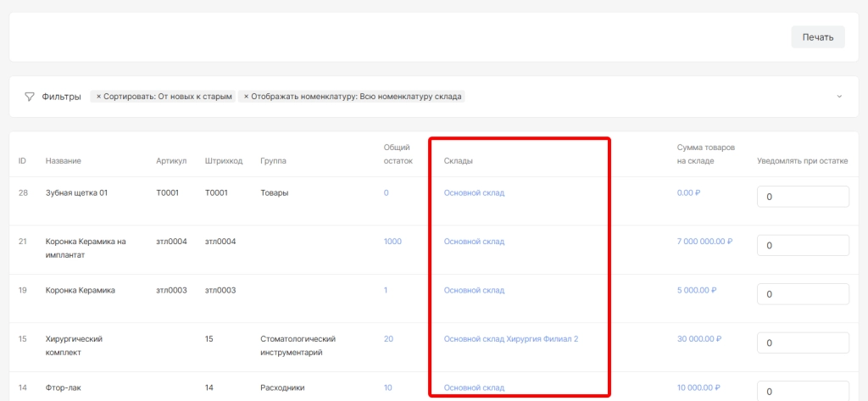This screenshot has width=868, height=401.
Task: Expand the filters panel chevron
Action: click(x=839, y=97)
